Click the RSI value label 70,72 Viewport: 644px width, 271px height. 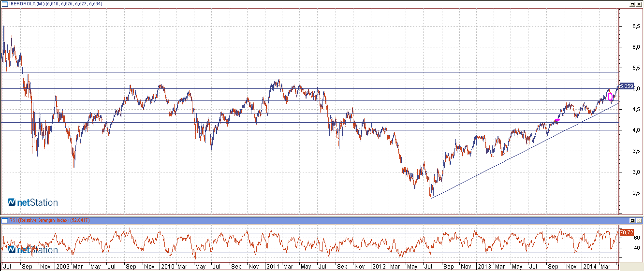click(x=626, y=232)
